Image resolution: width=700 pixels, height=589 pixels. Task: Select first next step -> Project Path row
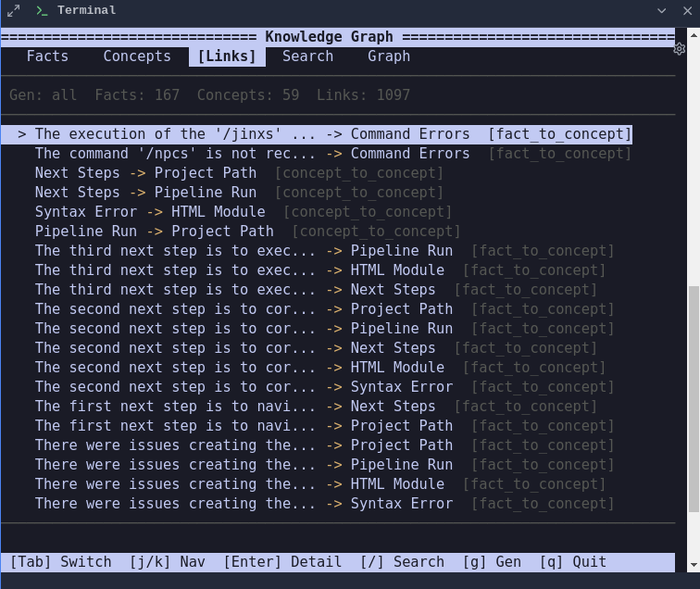pos(324,426)
